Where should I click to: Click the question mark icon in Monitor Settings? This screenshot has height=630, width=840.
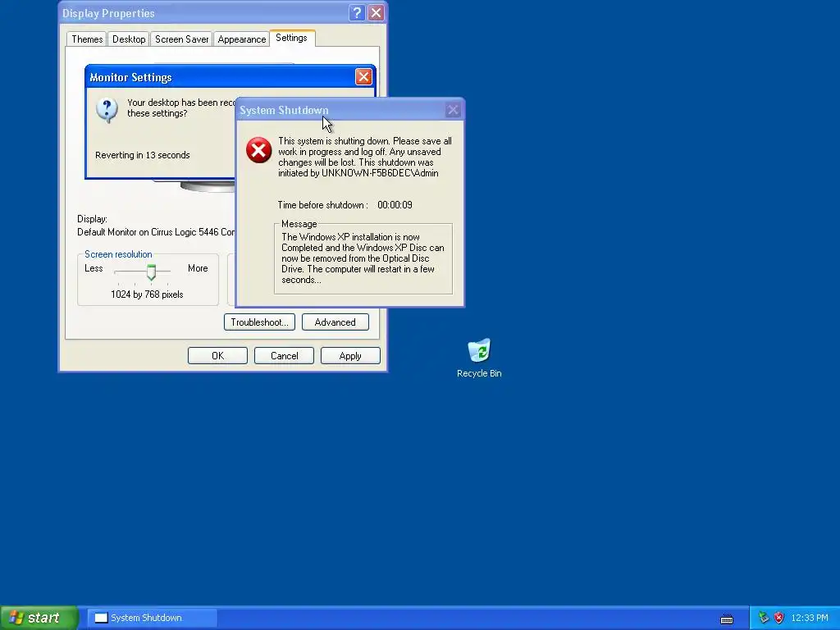point(107,111)
